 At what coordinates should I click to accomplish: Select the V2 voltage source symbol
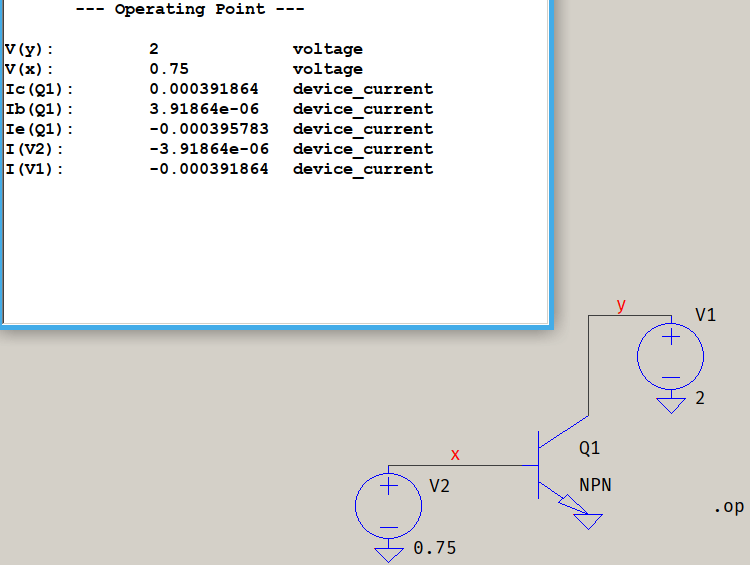[388, 505]
